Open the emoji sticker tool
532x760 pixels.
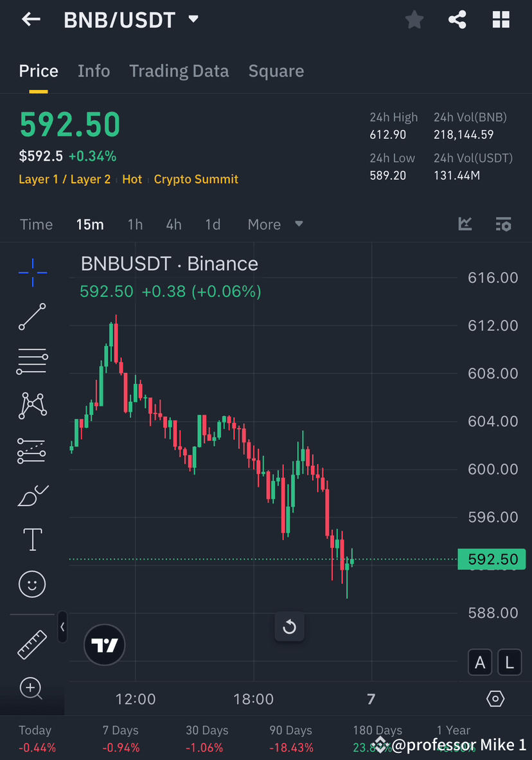32,584
